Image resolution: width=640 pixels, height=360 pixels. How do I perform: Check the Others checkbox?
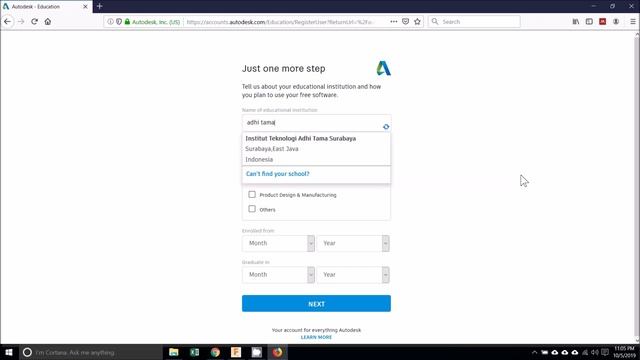(252, 209)
